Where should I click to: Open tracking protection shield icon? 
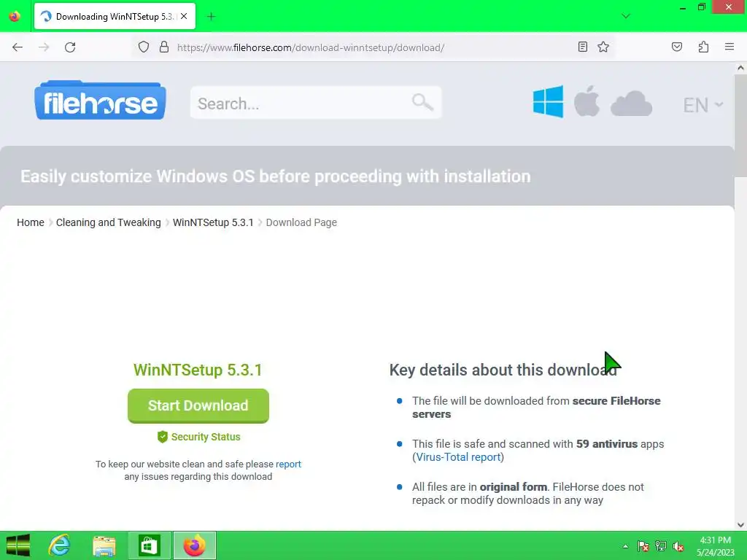tap(144, 47)
